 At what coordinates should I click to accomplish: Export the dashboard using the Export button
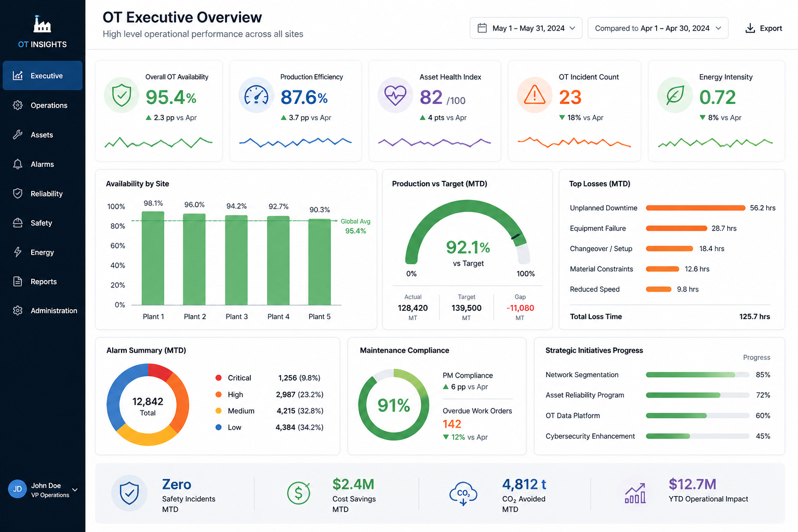[764, 28]
